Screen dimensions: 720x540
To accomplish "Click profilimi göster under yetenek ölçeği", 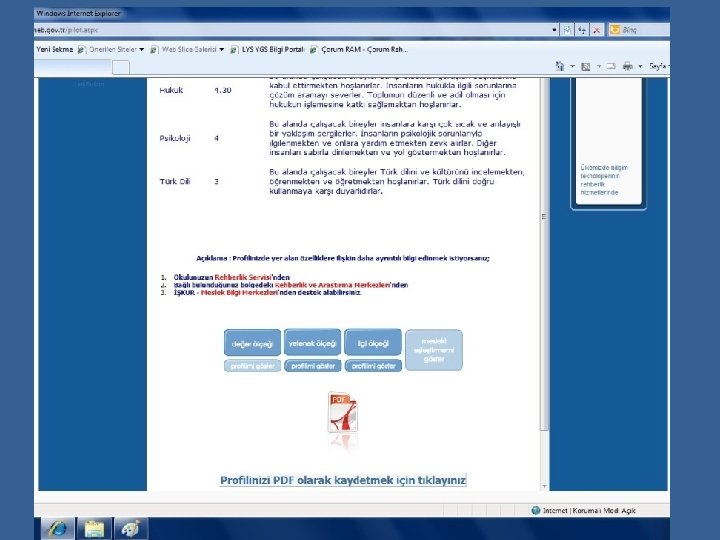I will [313, 366].
